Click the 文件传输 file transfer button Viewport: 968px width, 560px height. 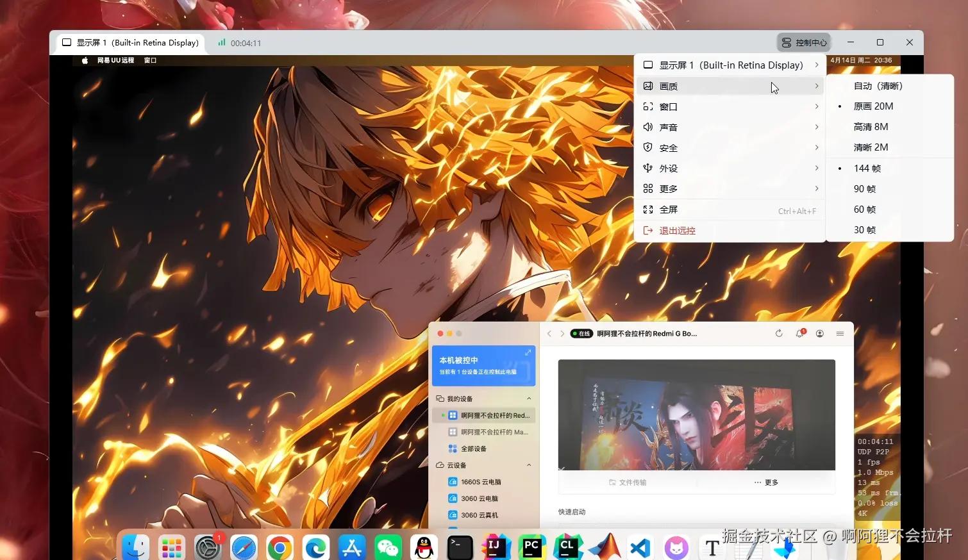point(628,482)
